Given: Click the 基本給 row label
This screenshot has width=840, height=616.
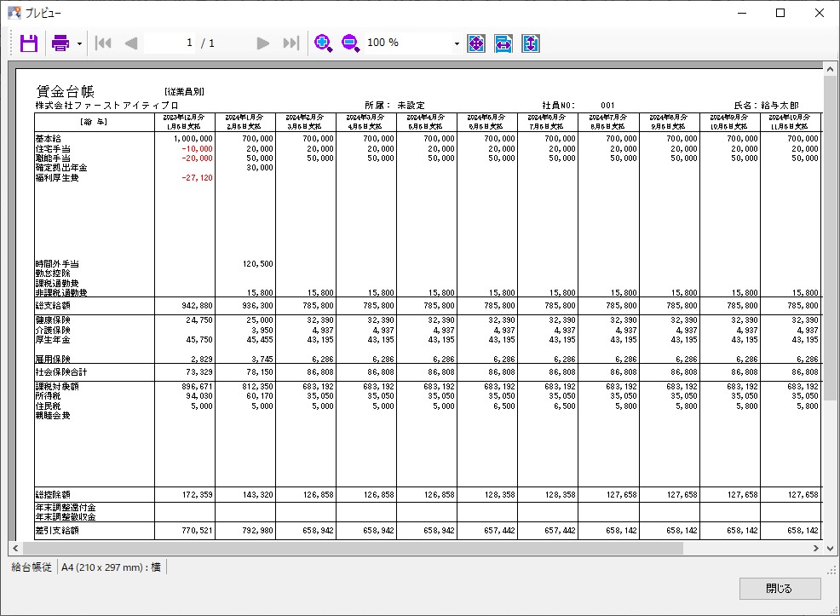Looking at the screenshot, I should (x=49, y=139).
